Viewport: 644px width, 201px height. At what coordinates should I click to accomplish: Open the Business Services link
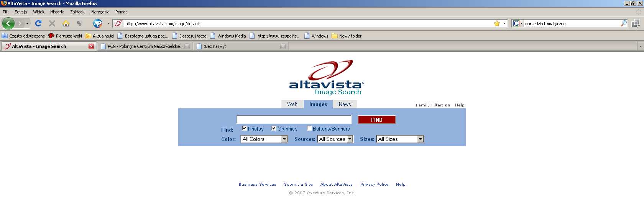coord(258,185)
